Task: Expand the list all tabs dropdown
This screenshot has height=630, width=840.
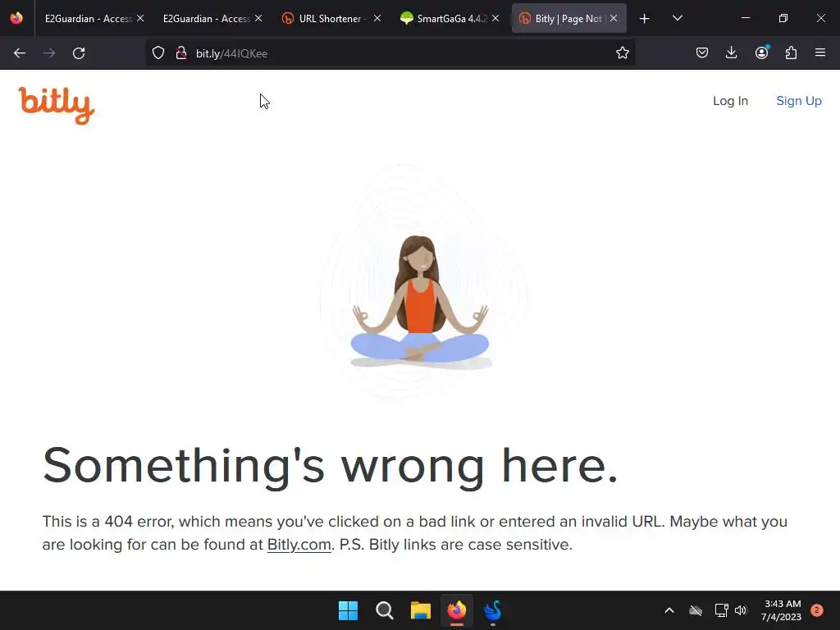Action: [x=677, y=19]
